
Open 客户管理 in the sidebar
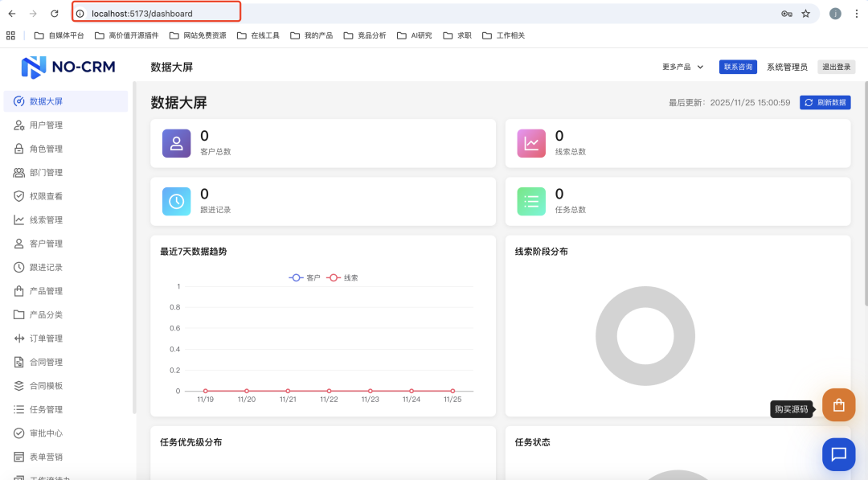pos(66,244)
